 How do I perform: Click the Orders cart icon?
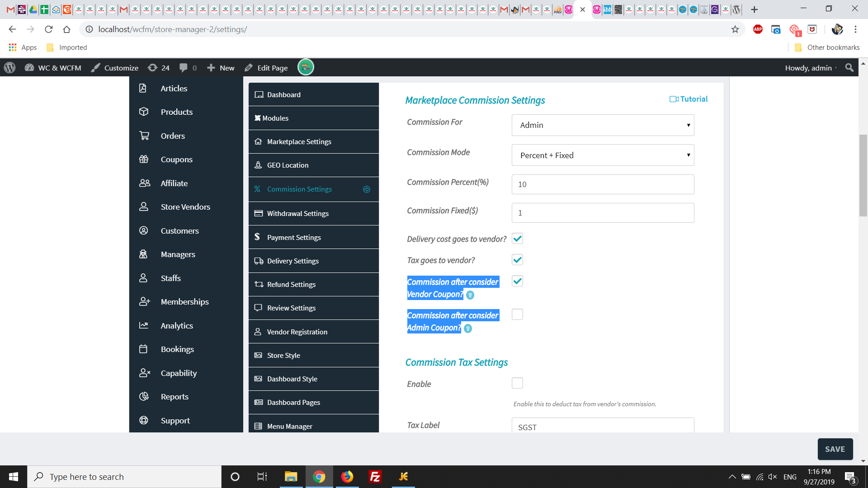click(144, 136)
